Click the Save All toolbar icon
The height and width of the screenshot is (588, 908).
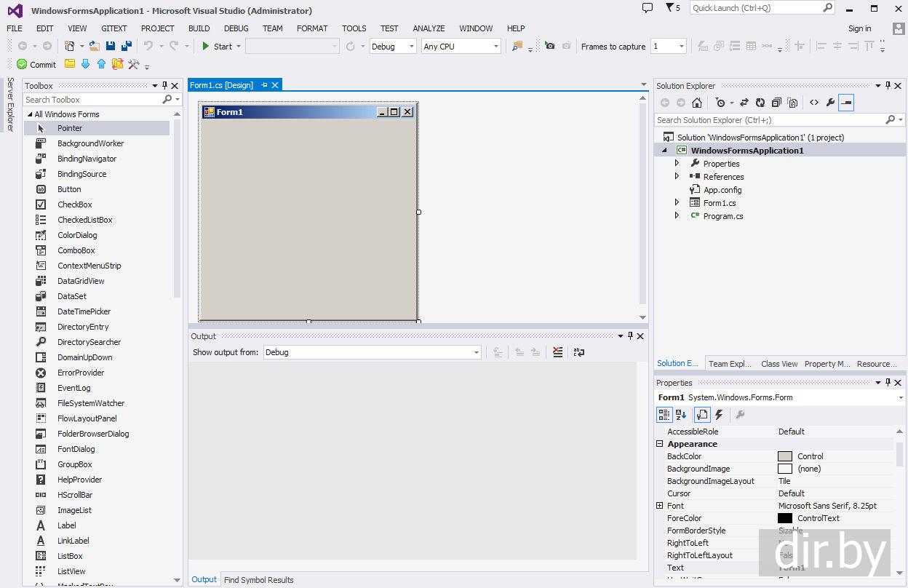point(127,46)
